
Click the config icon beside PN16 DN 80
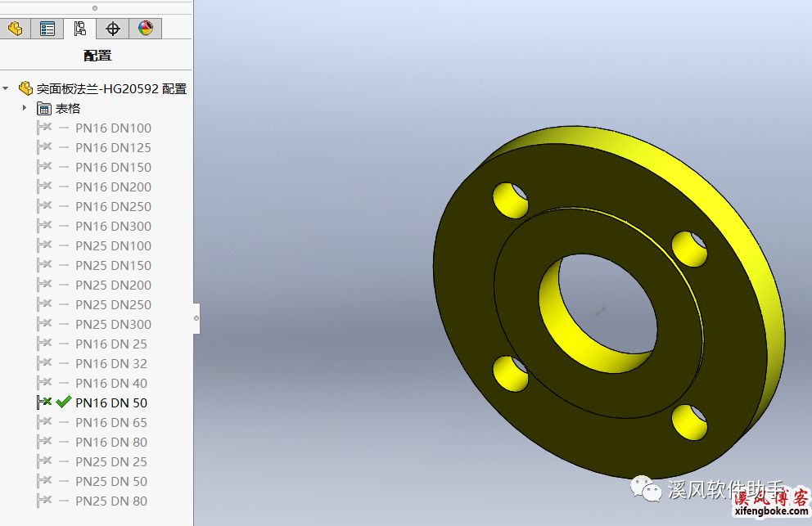(44, 442)
